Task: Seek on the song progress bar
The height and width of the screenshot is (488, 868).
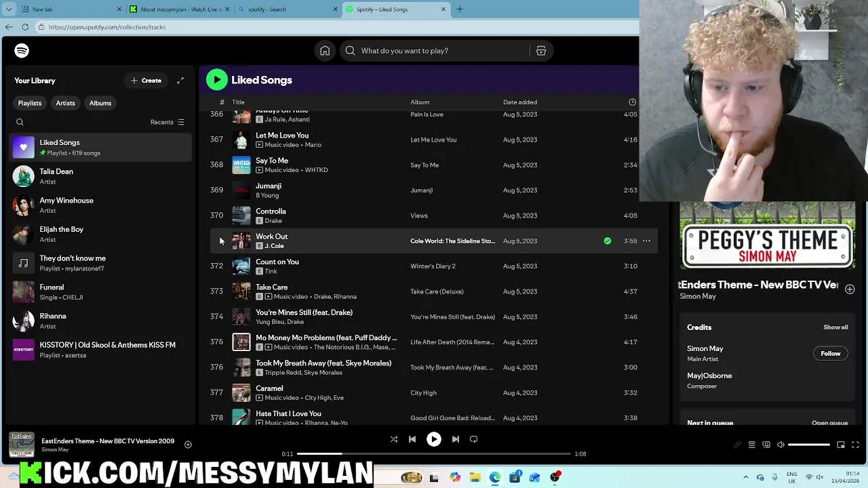Action: 434,453
